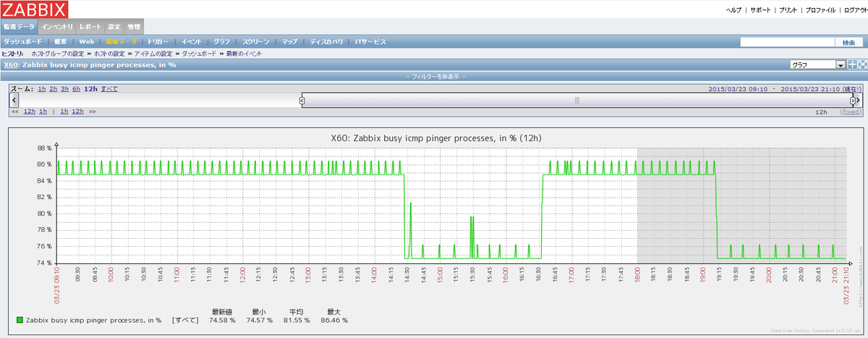The width and height of the screenshot is (868, 338).
Task: Click the «« move-back arrows
Action: point(14,111)
